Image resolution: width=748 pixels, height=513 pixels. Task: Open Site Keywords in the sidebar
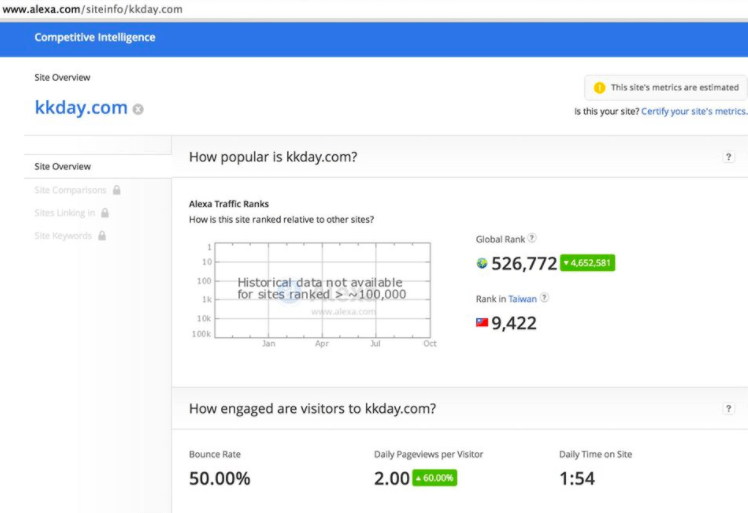(63, 236)
